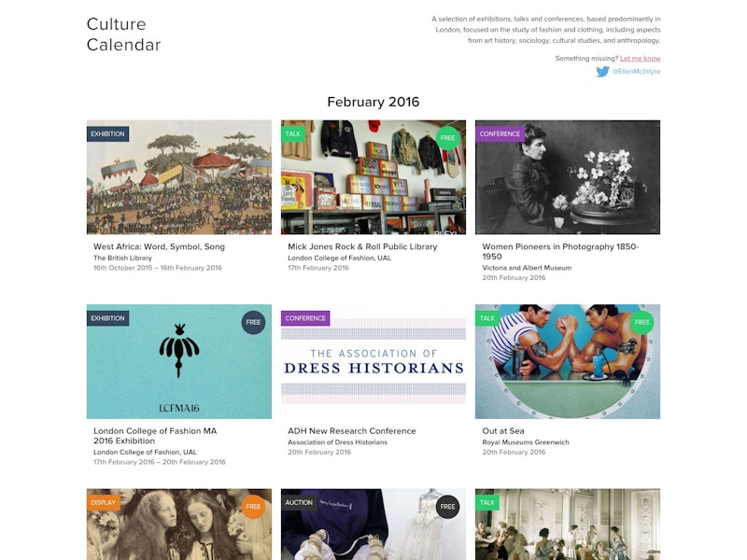Click the "Culture Calendar" heading
This screenshot has width=747, height=560.
(122, 34)
